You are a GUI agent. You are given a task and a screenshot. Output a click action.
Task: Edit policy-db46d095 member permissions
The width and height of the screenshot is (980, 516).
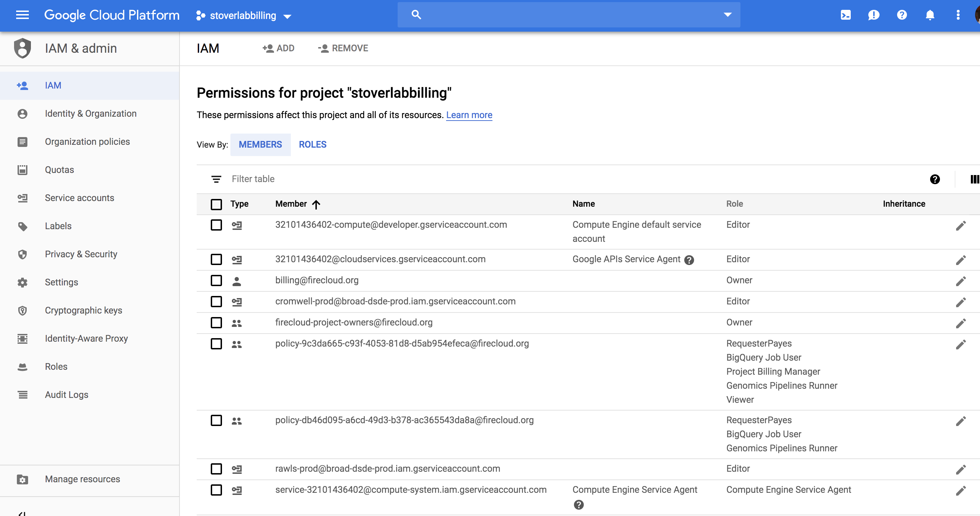click(961, 421)
